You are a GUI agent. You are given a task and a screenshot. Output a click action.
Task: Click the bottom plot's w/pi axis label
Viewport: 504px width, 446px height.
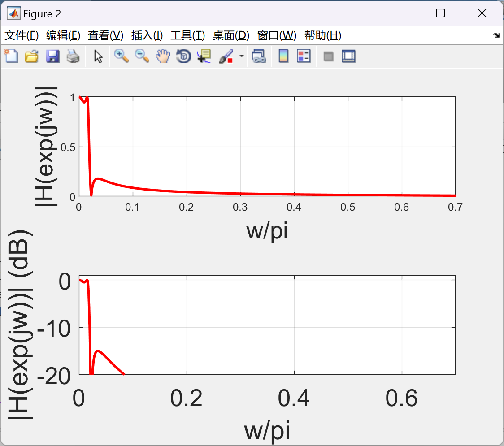pos(267,431)
